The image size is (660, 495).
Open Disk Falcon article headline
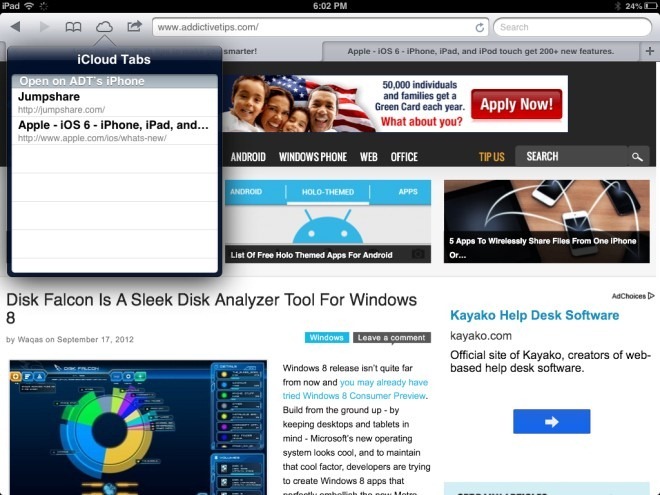[211, 308]
